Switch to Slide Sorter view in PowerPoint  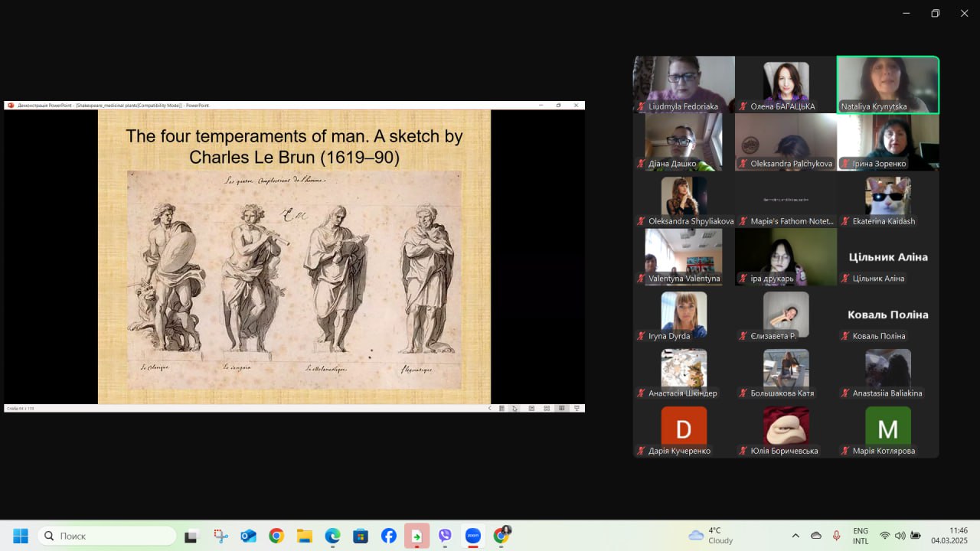(x=547, y=409)
